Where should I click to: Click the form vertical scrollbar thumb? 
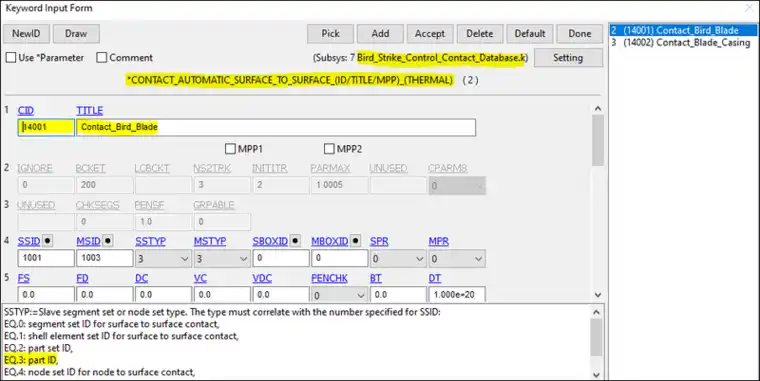point(598,140)
